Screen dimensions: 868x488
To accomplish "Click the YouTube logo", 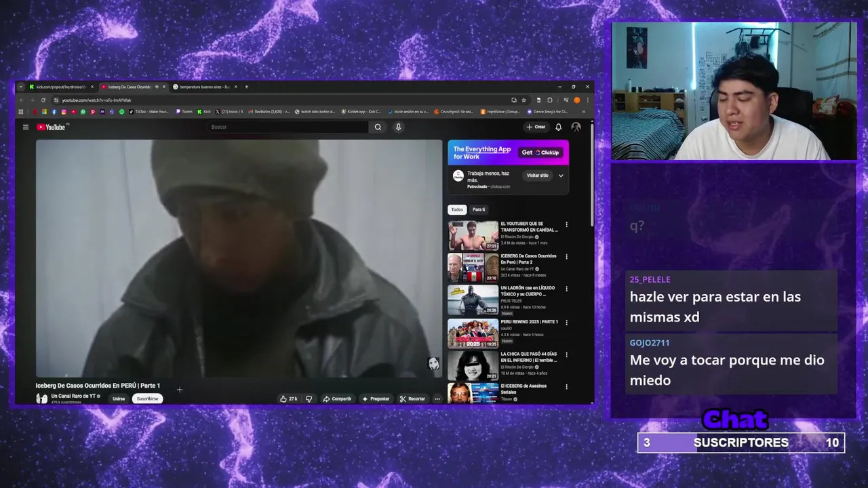I will [x=52, y=127].
